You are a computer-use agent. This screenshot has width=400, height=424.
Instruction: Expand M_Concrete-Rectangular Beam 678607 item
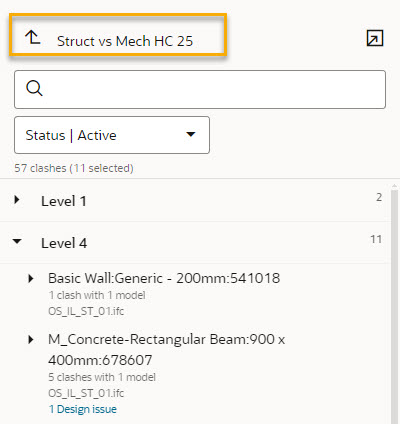click(x=31, y=339)
